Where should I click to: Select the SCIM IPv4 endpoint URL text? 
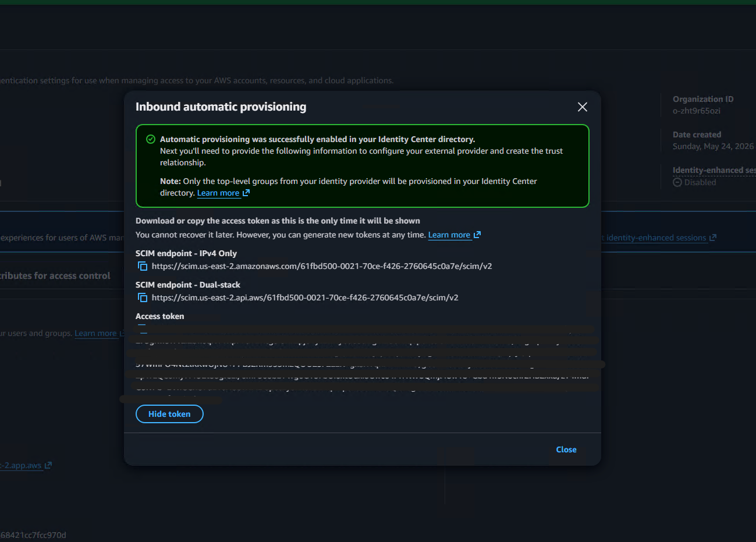click(322, 266)
